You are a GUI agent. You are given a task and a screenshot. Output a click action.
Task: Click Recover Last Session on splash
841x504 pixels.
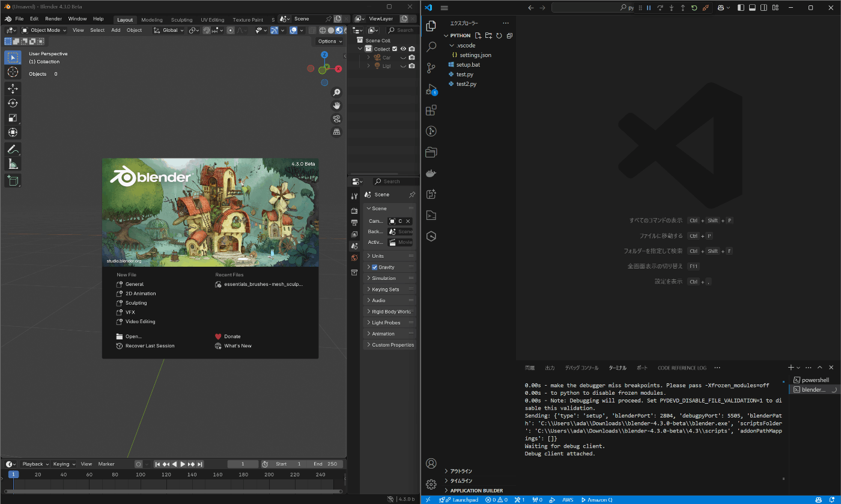(150, 346)
